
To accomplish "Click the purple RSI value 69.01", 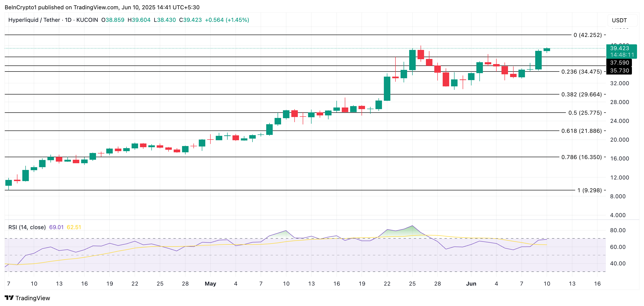I will pos(56,227).
